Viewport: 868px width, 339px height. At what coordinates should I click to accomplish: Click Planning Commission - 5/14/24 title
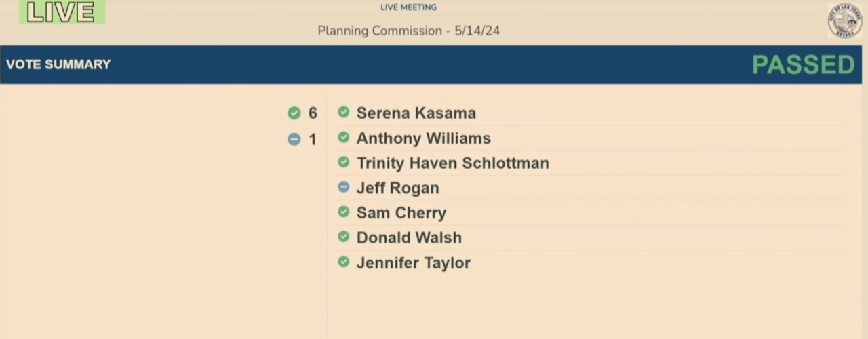408,31
